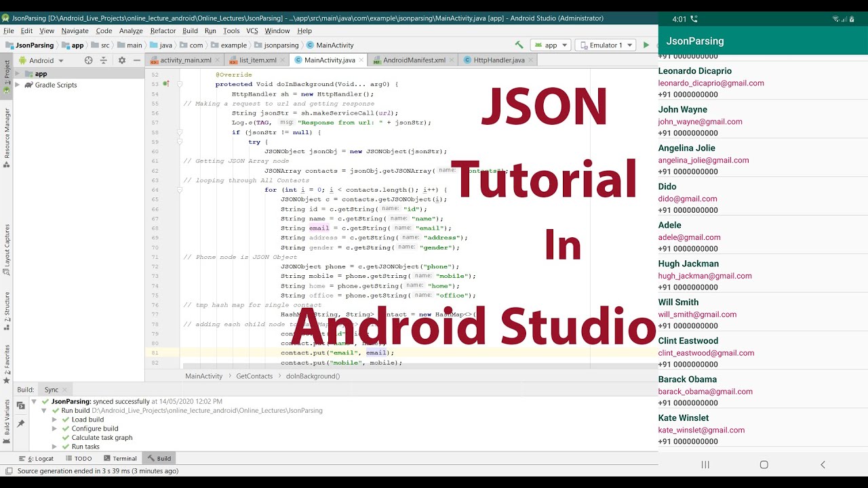Click the locate/scroll-from-source target icon in Project panel
This screenshot has width=868, height=488.
[88, 60]
